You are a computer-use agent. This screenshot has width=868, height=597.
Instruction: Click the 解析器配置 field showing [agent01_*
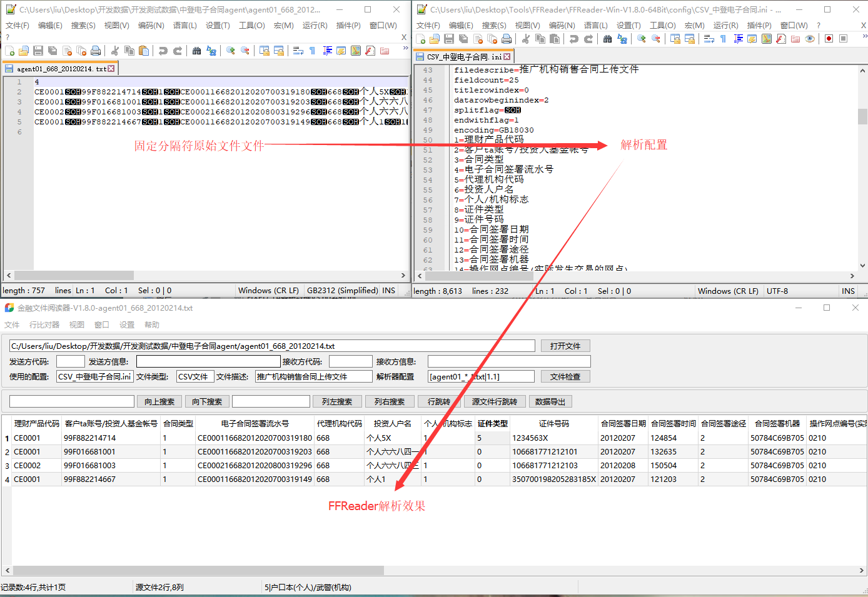[x=481, y=376]
